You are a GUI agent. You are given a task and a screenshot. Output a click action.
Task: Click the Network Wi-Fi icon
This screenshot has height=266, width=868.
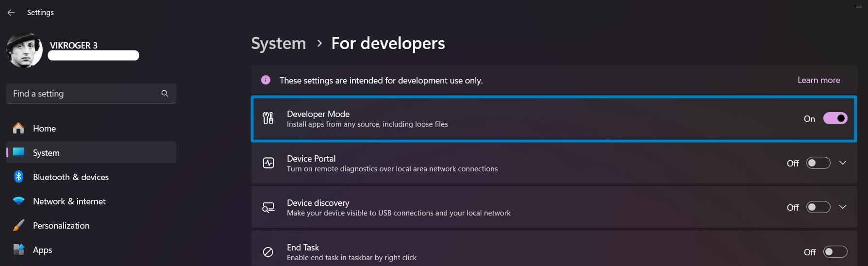click(18, 201)
